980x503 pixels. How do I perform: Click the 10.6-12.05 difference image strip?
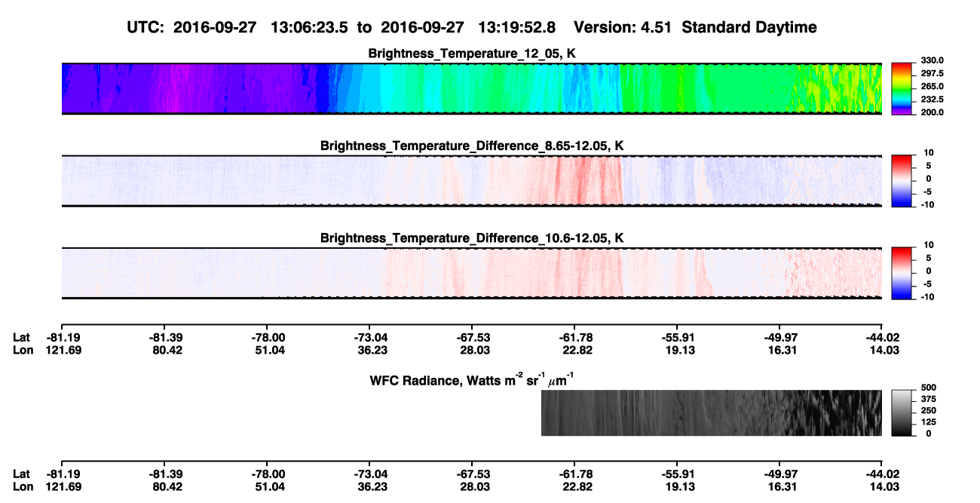click(x=471, y=273)
